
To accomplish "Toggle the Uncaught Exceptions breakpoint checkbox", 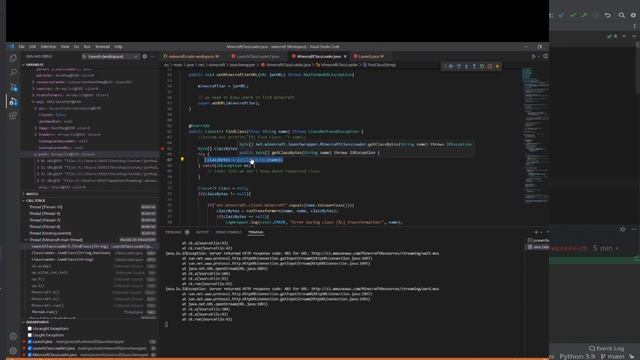I will click(30, 329).
